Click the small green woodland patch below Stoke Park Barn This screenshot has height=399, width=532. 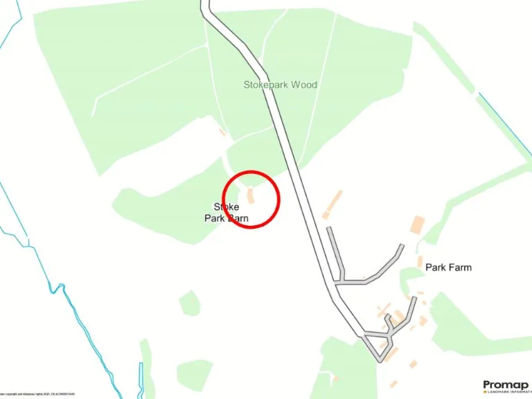(190, 303)
